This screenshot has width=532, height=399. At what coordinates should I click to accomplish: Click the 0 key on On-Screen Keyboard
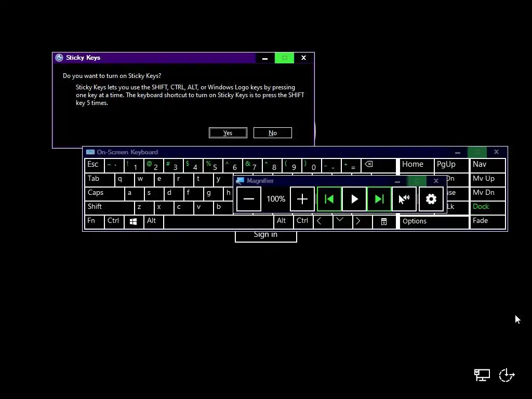point(311,165)
